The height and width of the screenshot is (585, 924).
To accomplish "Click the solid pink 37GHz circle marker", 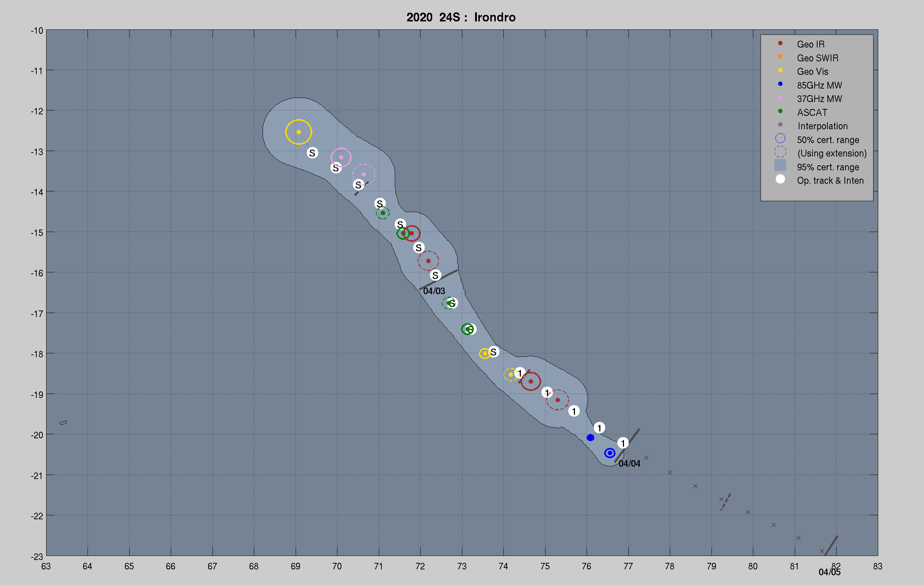I will click(341, 157).
